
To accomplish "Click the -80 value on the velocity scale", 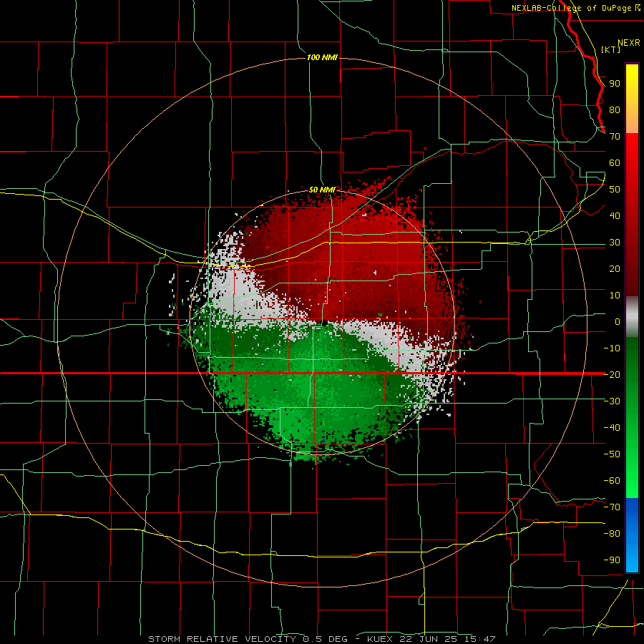I will (x=612, y=534).
